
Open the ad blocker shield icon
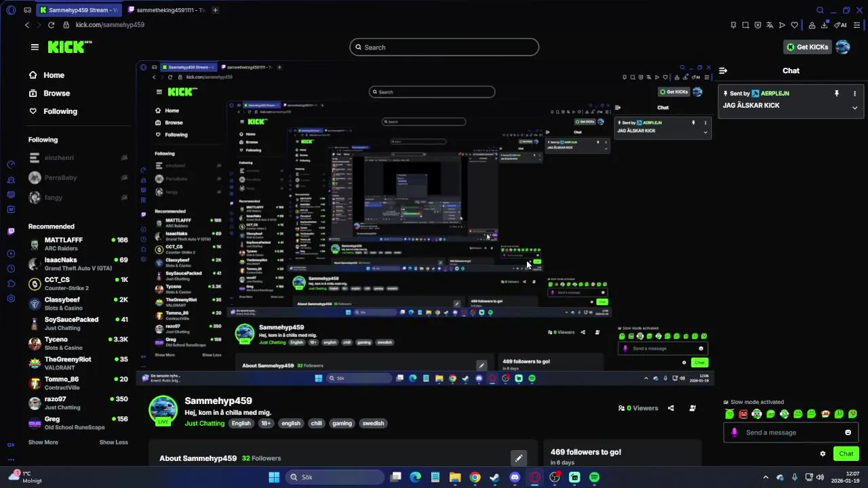[x=757, y=25]
